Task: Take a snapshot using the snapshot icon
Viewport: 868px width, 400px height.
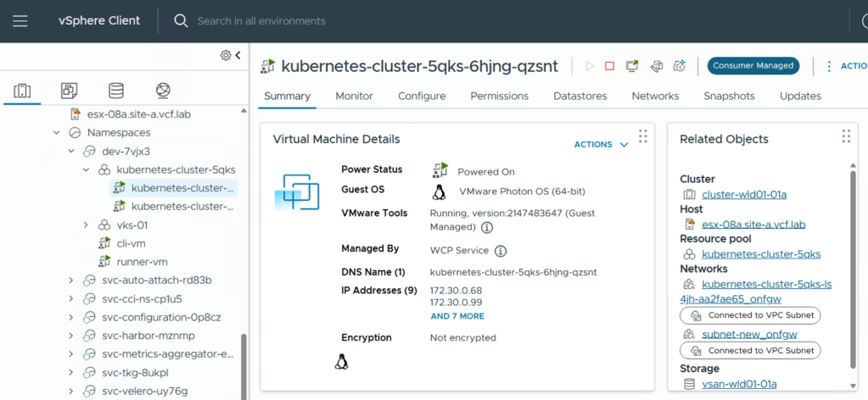Action: [680, 66]
